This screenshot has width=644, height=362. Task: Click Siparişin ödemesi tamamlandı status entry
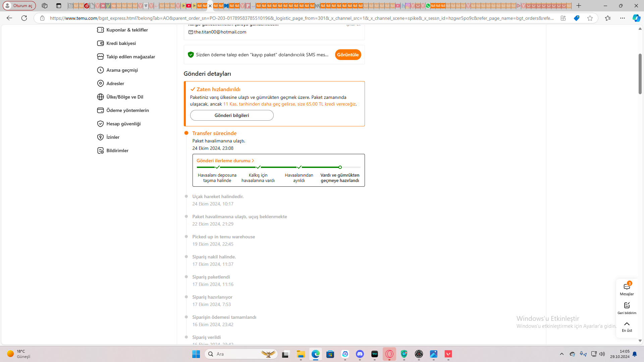point(224,317)
